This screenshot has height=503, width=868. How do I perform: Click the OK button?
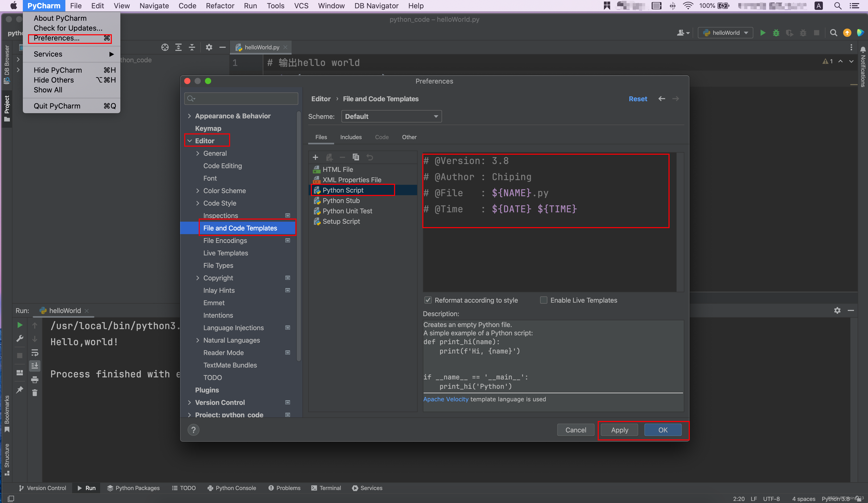click(x=663, y=430)
